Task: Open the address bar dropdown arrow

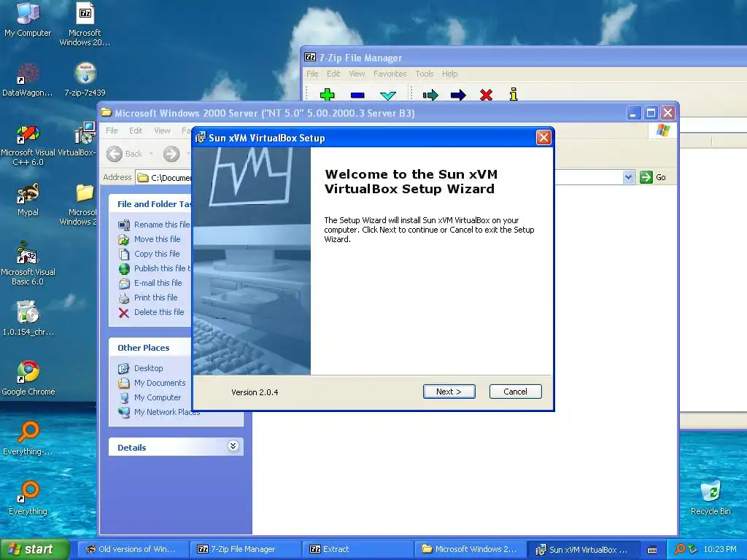Action: [x=628, y=177]
